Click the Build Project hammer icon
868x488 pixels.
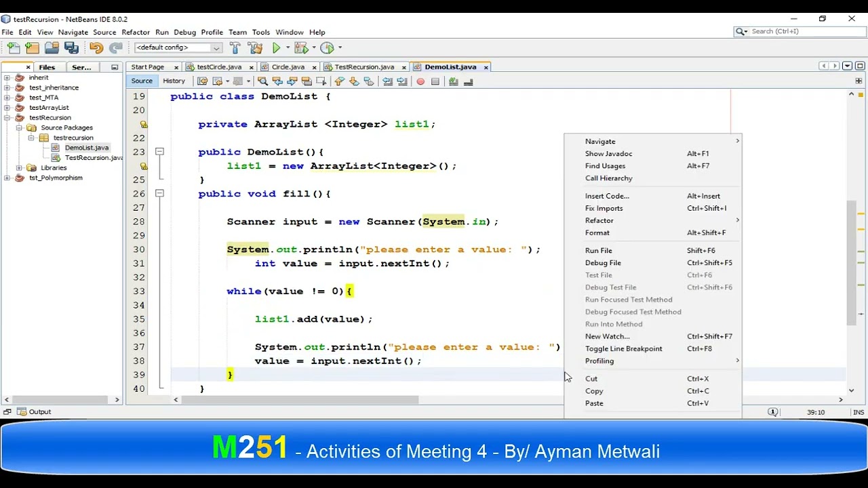(x=235, y=47)
